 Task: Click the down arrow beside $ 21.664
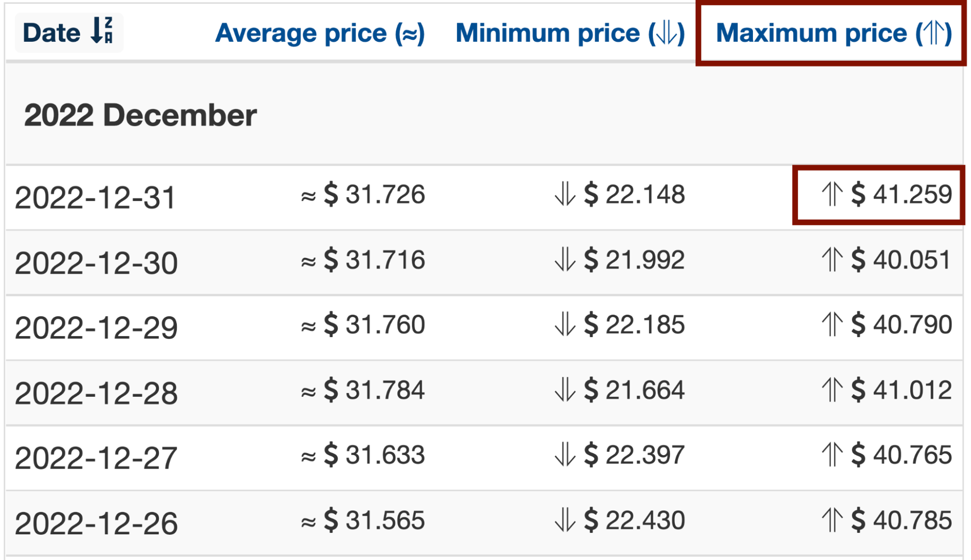565,390
